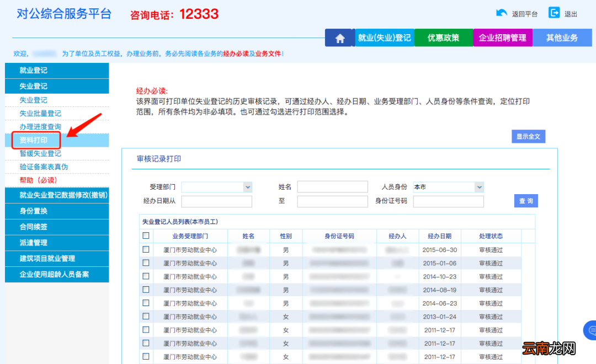Click the 性别 column header
Screen dimensions: 596x364
click(x=286, y=236)
